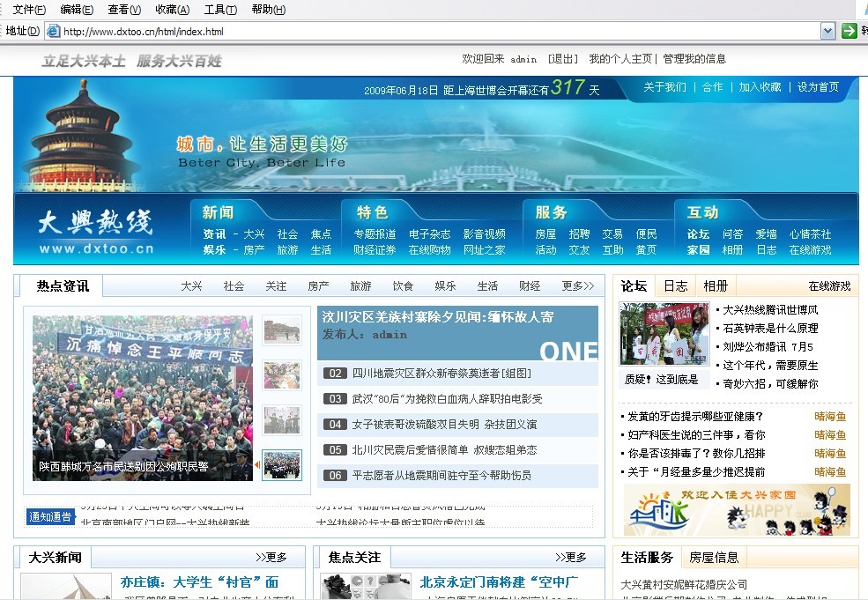Switch to the 日志 tab in sidebar
The image size is (868, 600).
(675, 286)
